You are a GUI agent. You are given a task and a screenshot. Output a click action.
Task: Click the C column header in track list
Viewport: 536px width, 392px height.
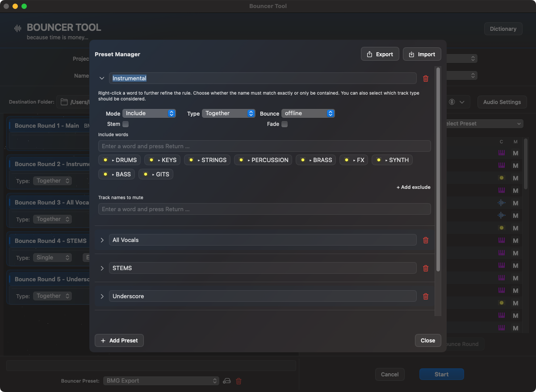502,142
